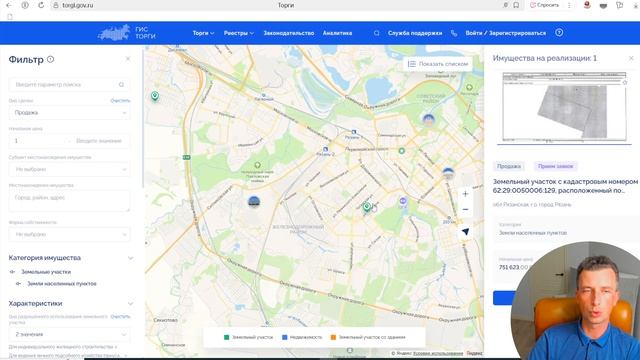This screenshot has height=360, width=640.
Task: Click the magnifier icon in the filter search field
Action: click(121, 84)
